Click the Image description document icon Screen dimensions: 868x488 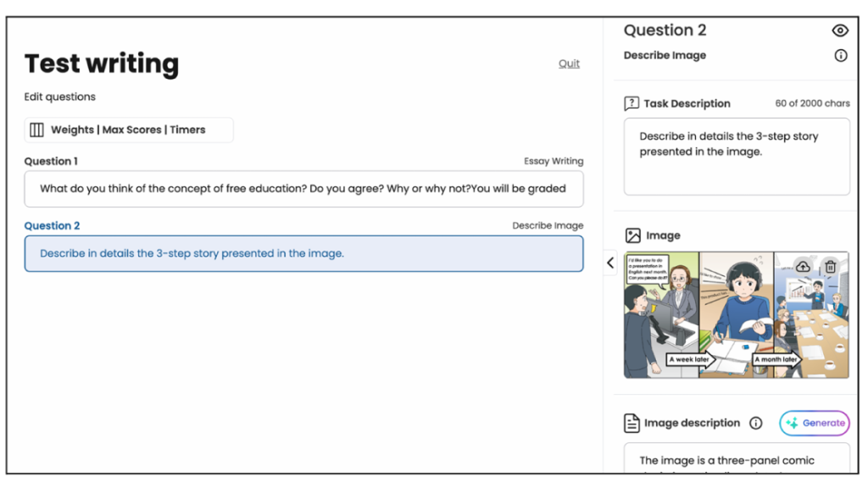click(x=632, y=423)
